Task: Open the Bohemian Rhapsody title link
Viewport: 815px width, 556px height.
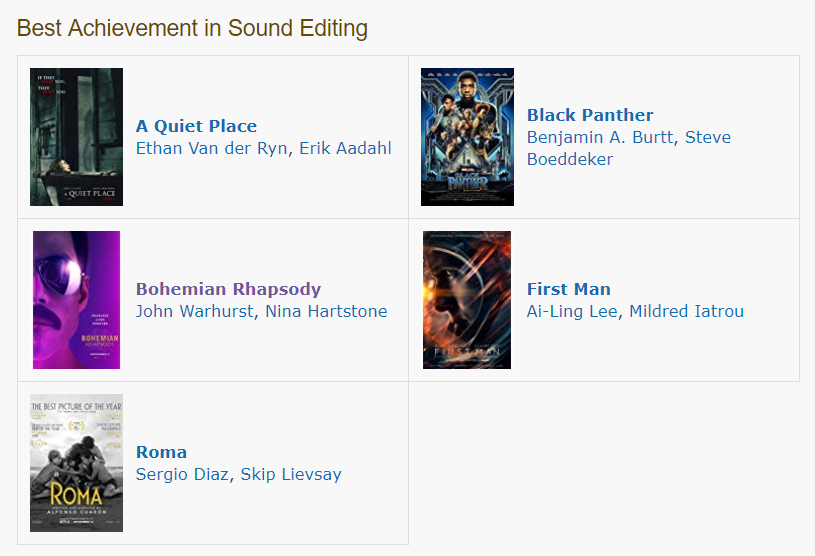Action: pyautogui.click(x=228, y=289)
